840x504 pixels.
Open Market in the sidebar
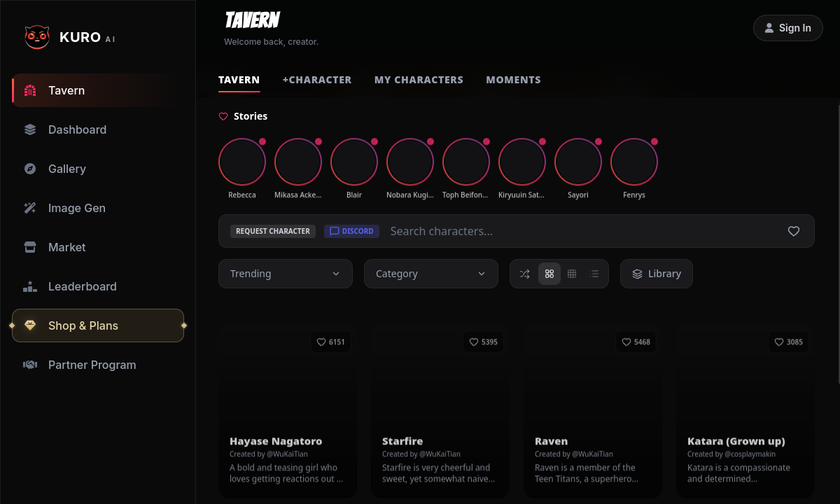[x=98, y=247]
